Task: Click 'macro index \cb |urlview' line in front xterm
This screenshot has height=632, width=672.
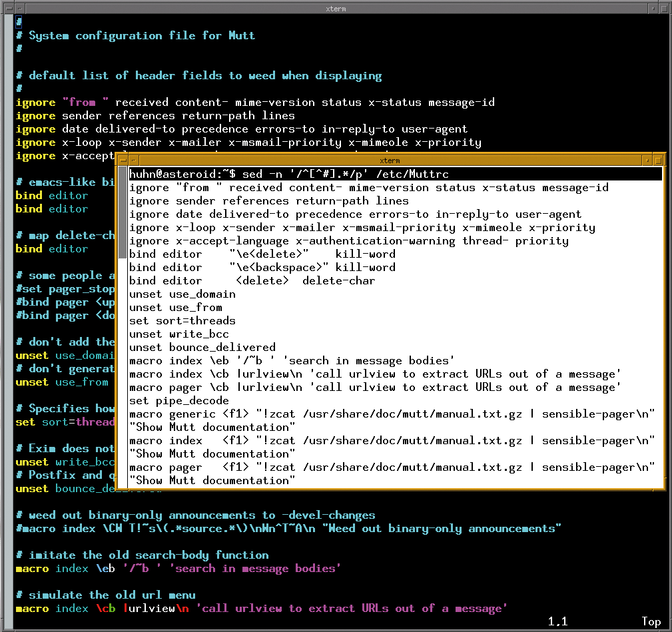Action: [x=375, y=374]
